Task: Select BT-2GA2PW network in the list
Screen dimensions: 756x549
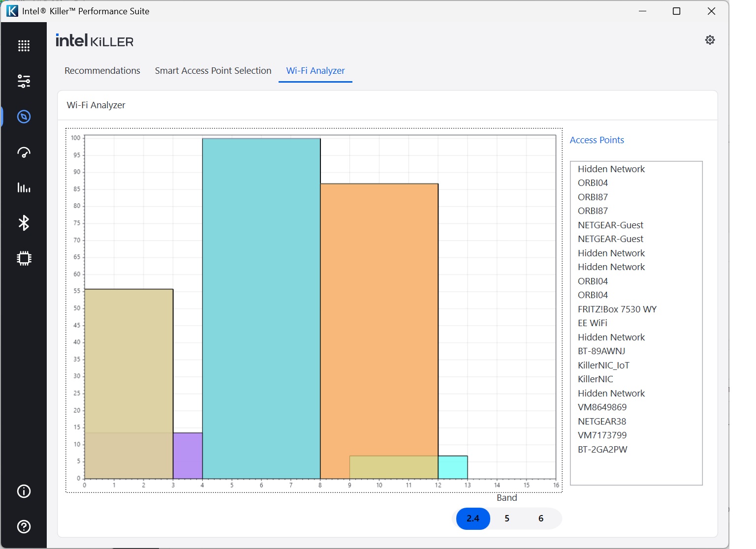Action: point(602,449)
